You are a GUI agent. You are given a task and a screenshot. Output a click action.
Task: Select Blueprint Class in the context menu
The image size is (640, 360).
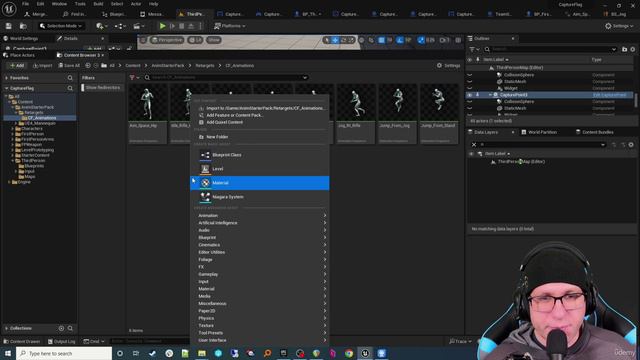point(260,155)
